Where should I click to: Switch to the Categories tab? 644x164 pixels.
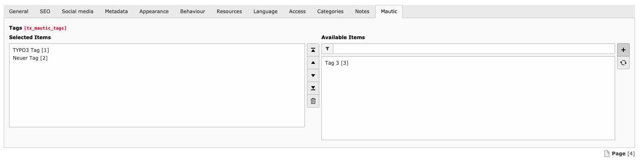pyautogui.click(x=330, y=12)
